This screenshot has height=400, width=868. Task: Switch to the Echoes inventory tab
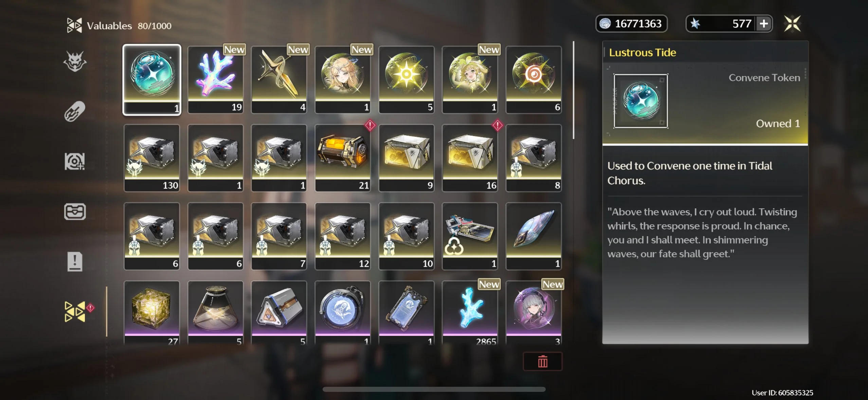[75, 61]
